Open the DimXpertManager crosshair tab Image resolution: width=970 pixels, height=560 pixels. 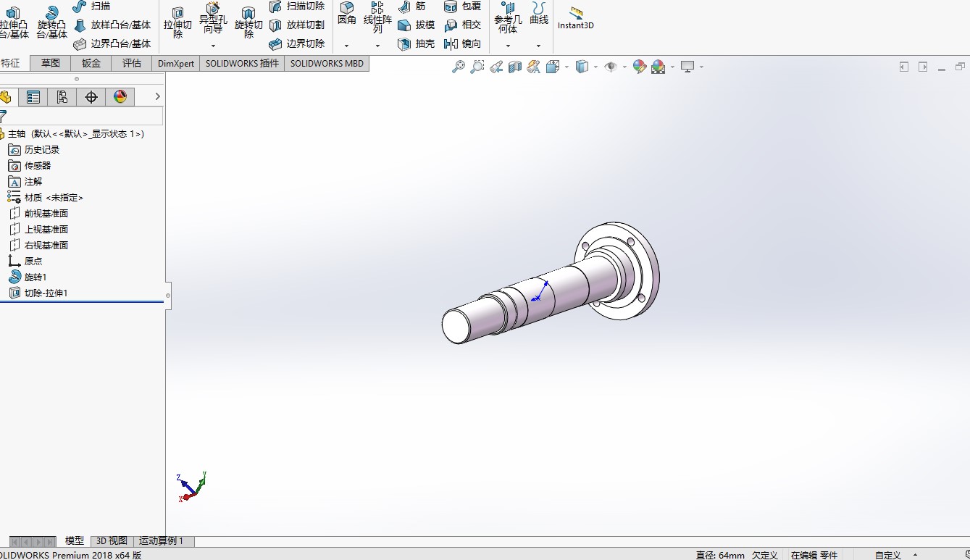91,97
